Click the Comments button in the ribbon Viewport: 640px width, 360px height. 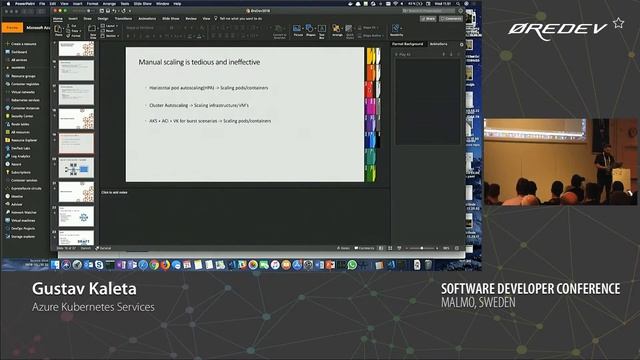[451, 19]
